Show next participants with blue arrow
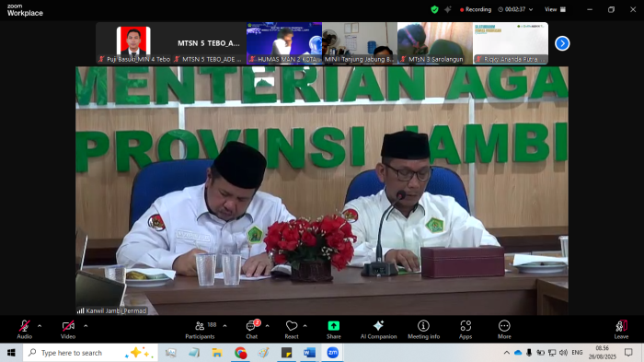 coord(562,43)
